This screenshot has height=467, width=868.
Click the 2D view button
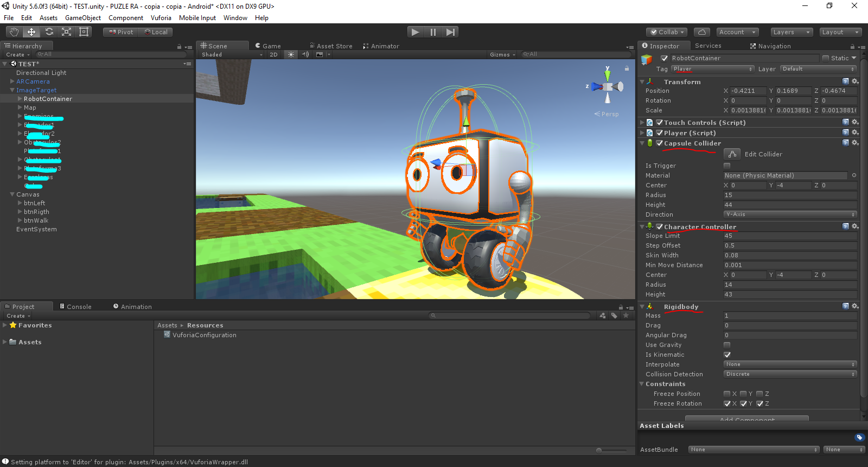(x=273, y=54)
